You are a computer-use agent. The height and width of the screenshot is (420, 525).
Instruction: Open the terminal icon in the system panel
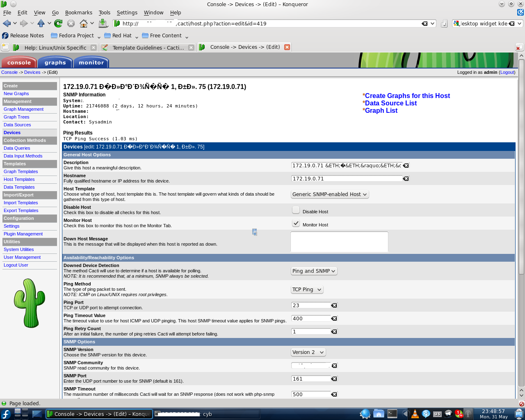pos(393,414)
